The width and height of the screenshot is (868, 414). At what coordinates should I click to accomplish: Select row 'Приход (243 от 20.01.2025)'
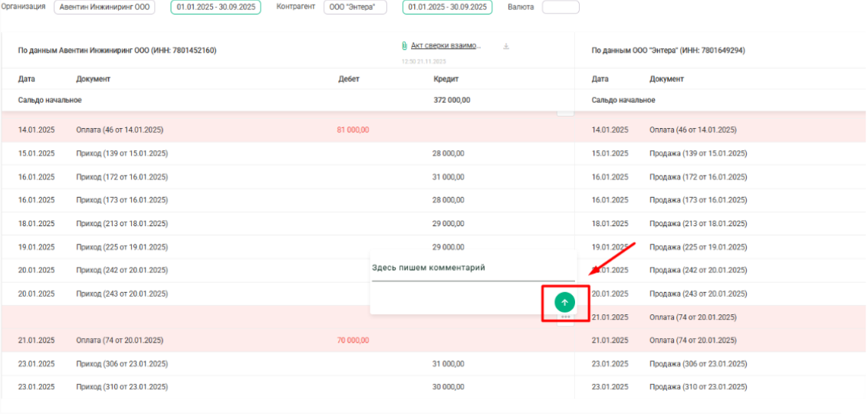[x=122, y=294]
